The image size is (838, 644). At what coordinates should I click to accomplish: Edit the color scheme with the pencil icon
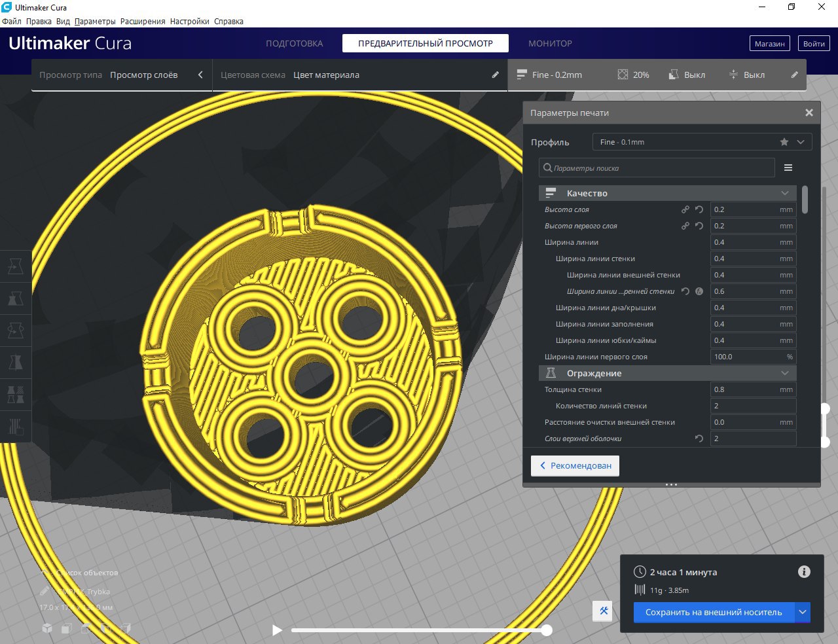(496, 75)
